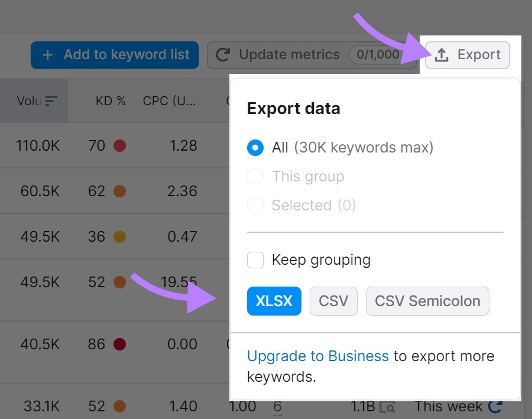Follow the Upgrade to Business link
Viewport: 532px width, 419px height.
[x=317, y=356]
